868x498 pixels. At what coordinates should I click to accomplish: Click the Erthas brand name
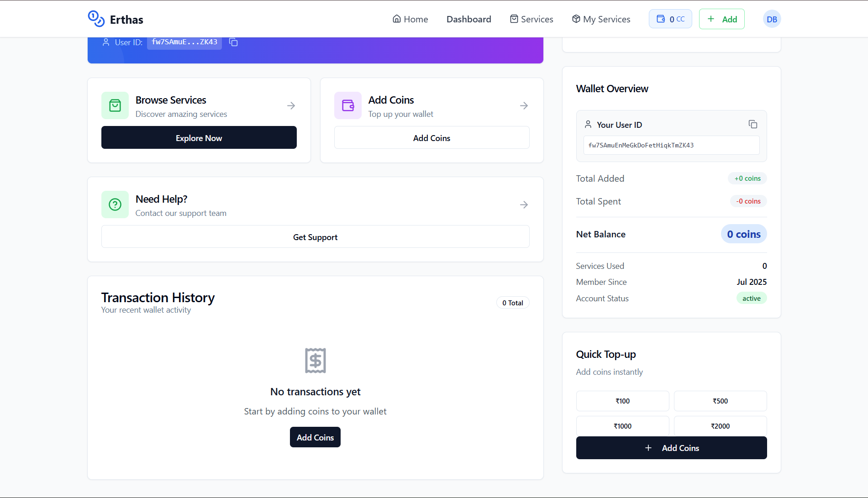[126, 20]
